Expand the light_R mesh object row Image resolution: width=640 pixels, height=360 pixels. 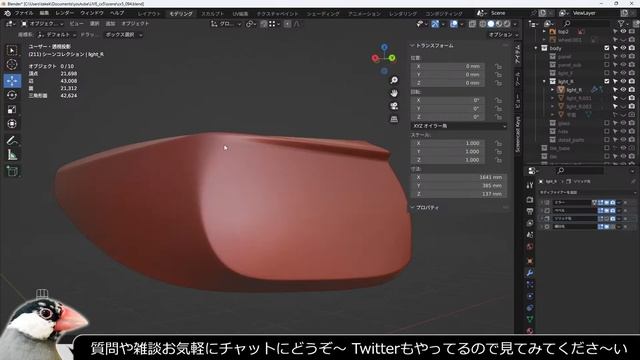point(553,90)
